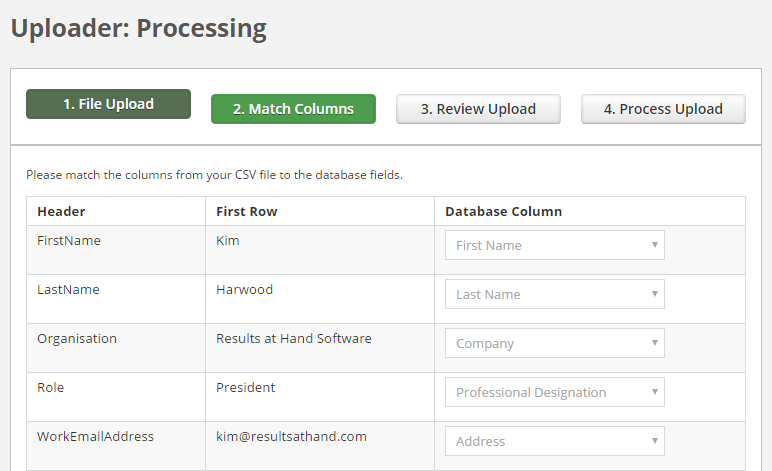Click the first row value Harwood

point(244,290)
